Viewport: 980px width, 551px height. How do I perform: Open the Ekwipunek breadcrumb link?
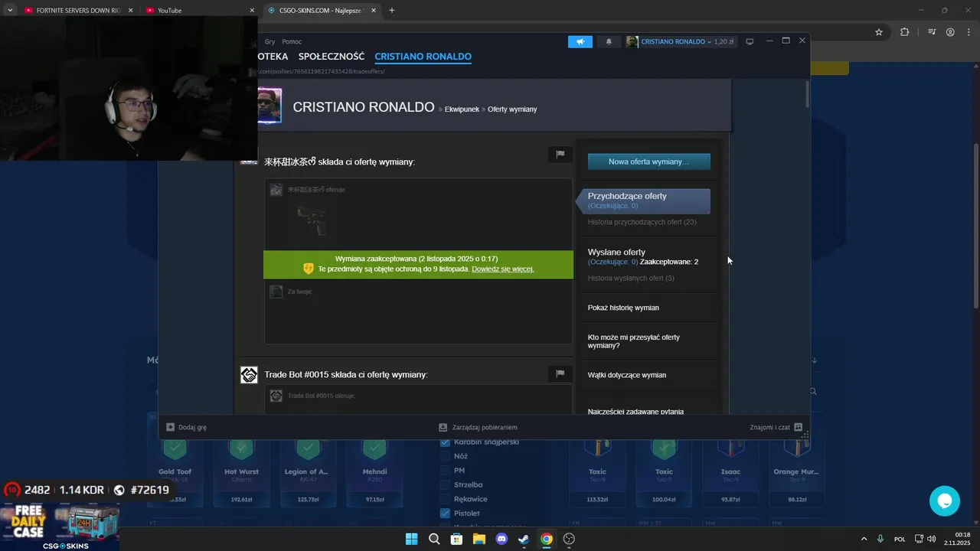click(462, 109)
